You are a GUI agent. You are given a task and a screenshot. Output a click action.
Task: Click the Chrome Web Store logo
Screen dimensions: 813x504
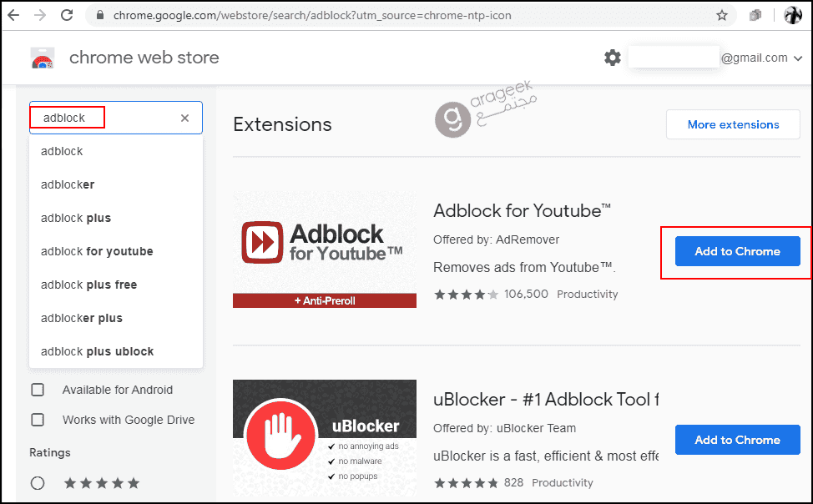(42, 58)
